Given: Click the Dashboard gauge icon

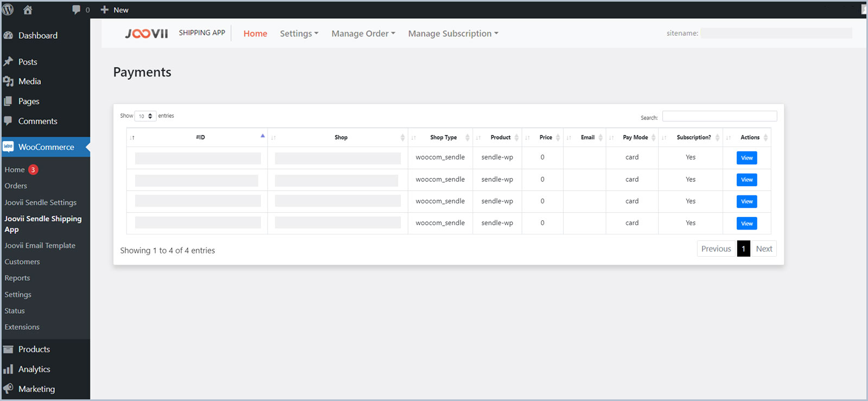Looking at the screenshot, I should coord(8,35).
